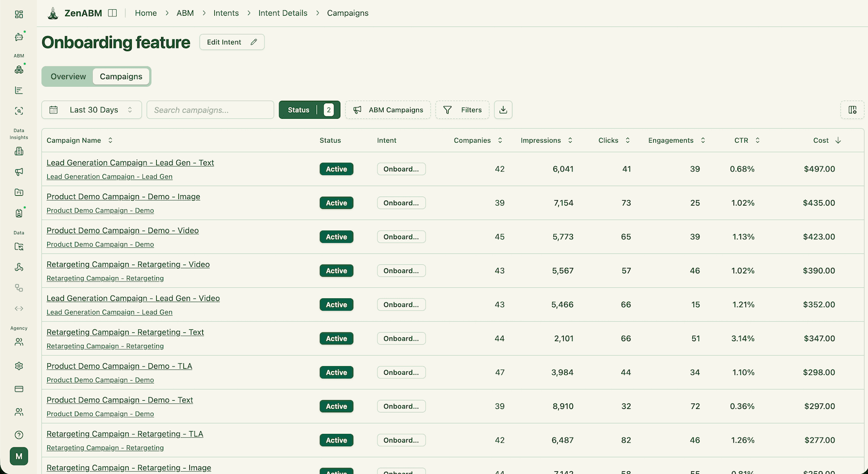Viewport: 868px width, 474px height.
Task: Open the team members icon in sidebar
Action: 19,412
